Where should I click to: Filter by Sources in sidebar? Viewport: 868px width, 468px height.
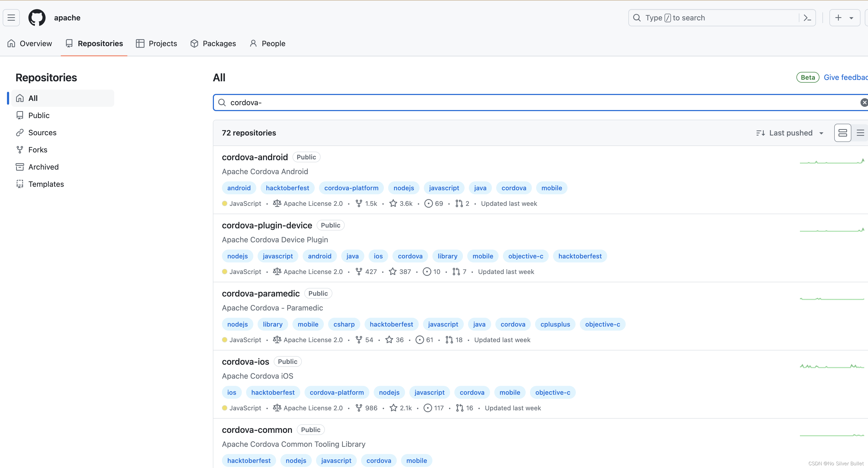[x=63, y=133]
